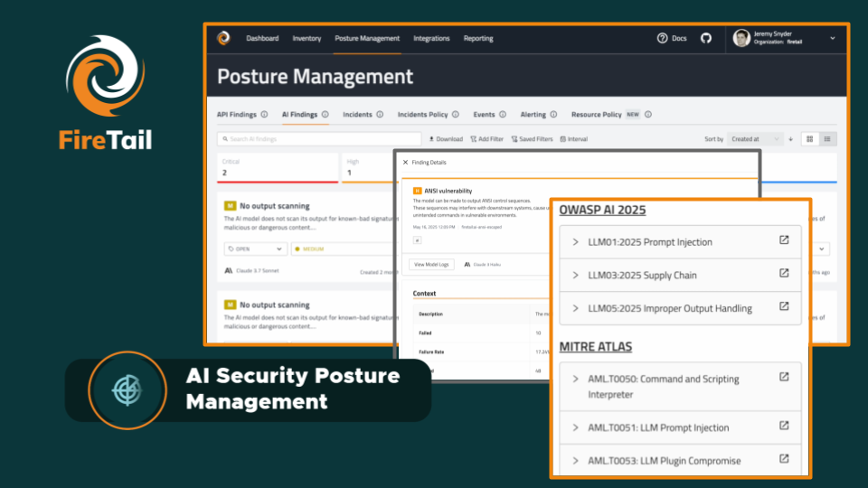The height and width of the screenshot is (488, 868).
Task: Open the Resource Policy tab
Action: [596, 115]
